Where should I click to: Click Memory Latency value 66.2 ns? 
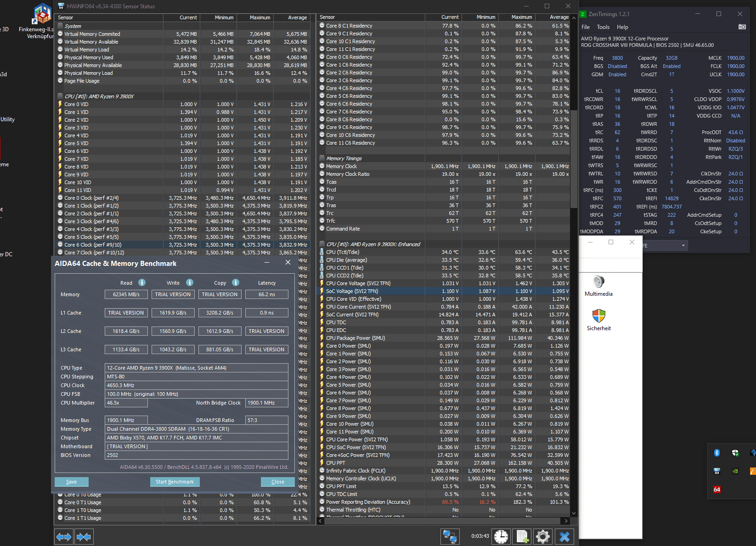[x=267, y=294]
